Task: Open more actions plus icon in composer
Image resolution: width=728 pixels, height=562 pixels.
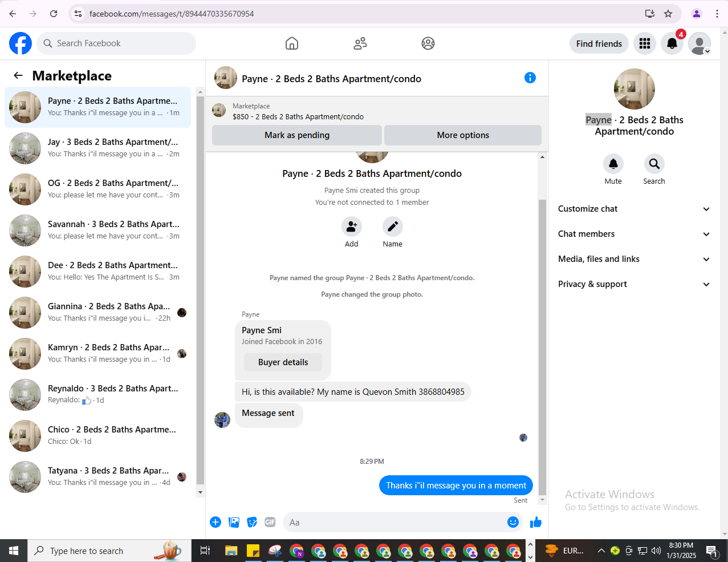Action: click(215, 522)
